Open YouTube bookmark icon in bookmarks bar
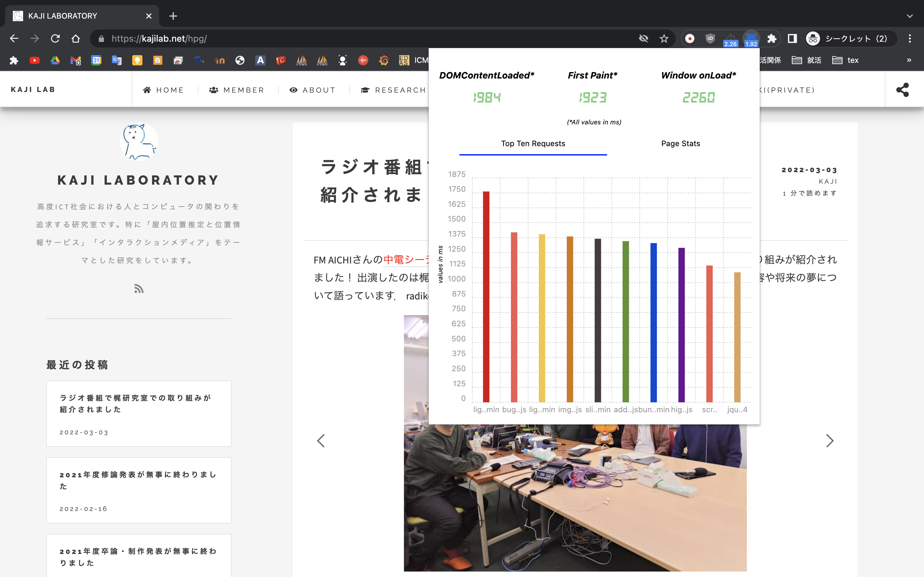The image size is (924, 577). 35,60
